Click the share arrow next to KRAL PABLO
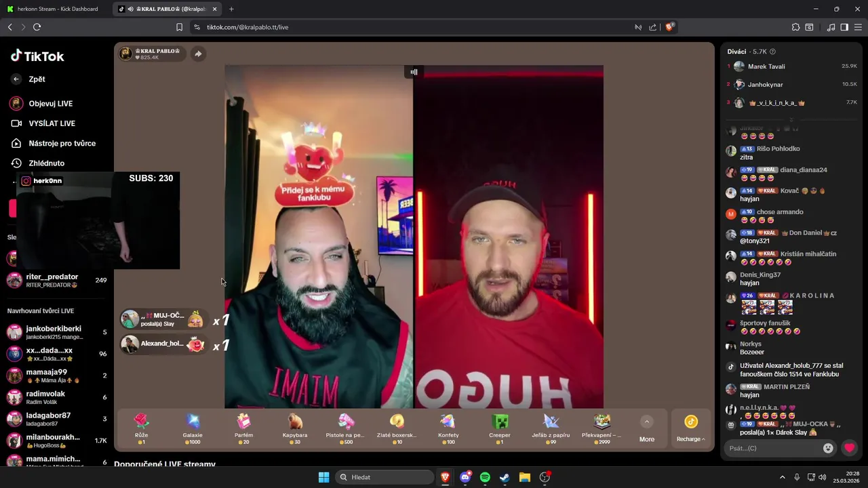Image resolution: width=868 pixels, height=488 pixels. pos(197,54)
